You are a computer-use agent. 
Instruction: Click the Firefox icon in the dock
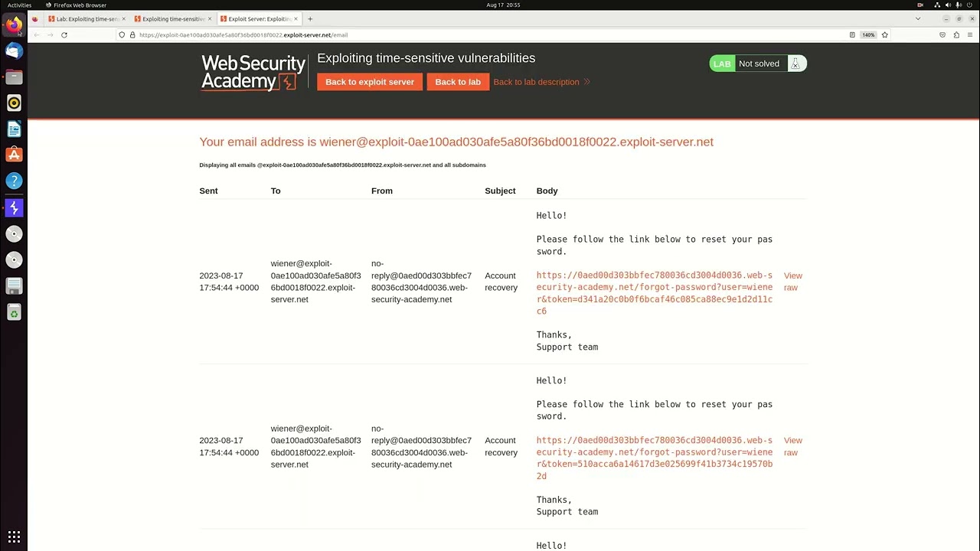pos(14,24)
